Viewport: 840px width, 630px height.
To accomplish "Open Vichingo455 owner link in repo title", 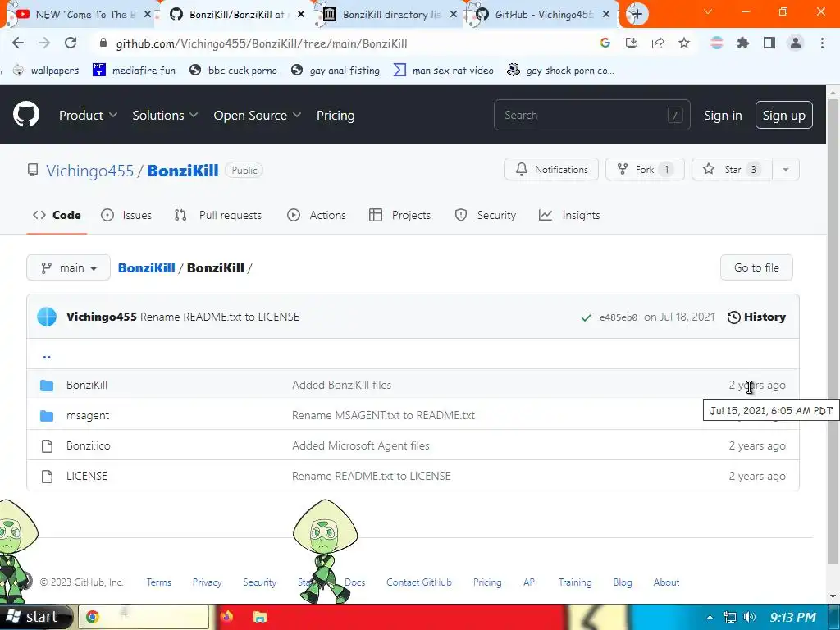I will tap(89, 171).
